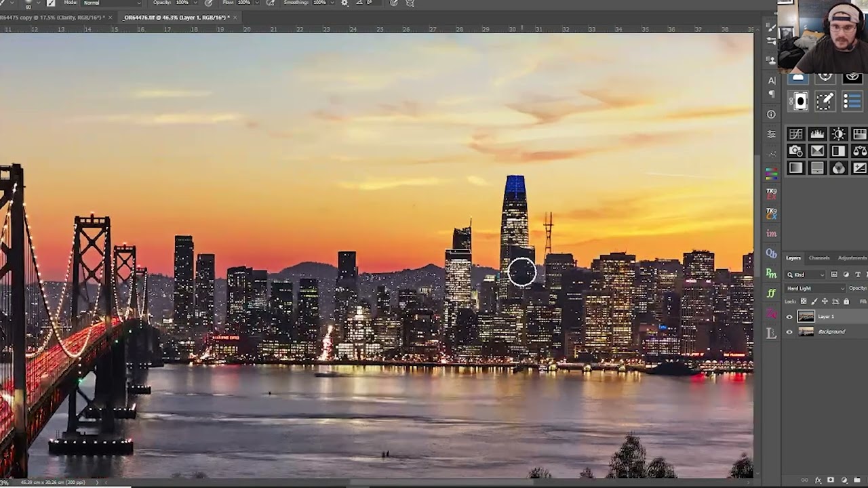Add a Levels adjustment (histogram icon)

tap(817, 134)
